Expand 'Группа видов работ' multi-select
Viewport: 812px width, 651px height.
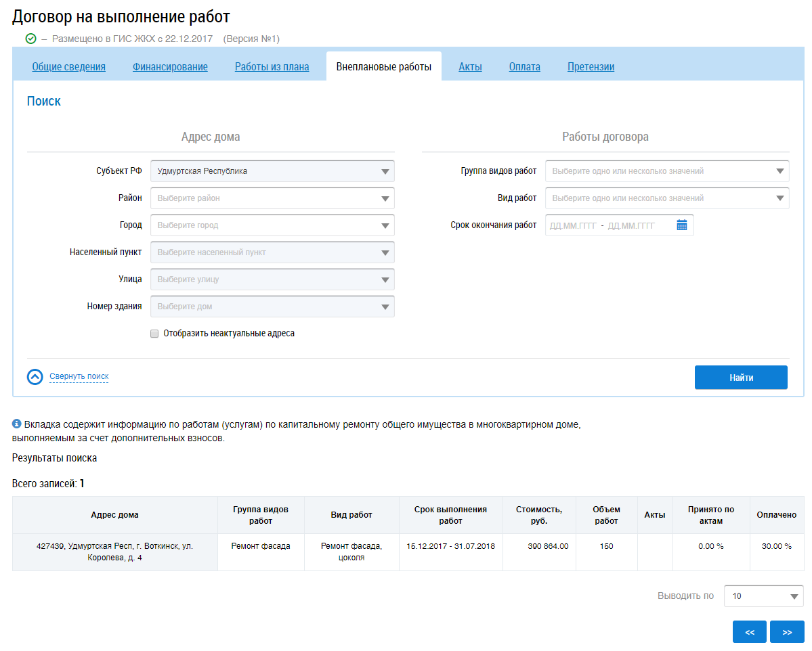(x=666, y=171)
